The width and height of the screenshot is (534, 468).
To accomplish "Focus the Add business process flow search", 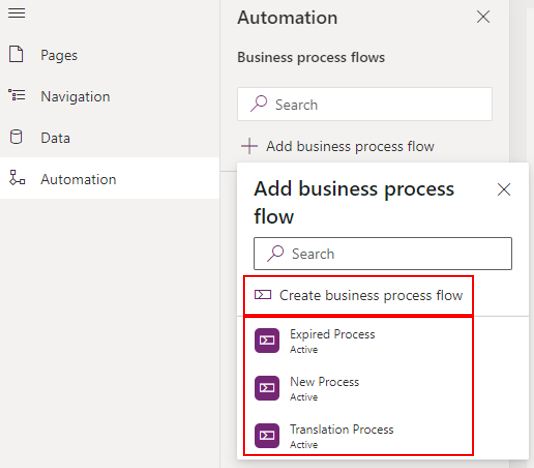I will pyautogui.click(x=383, y=254).
